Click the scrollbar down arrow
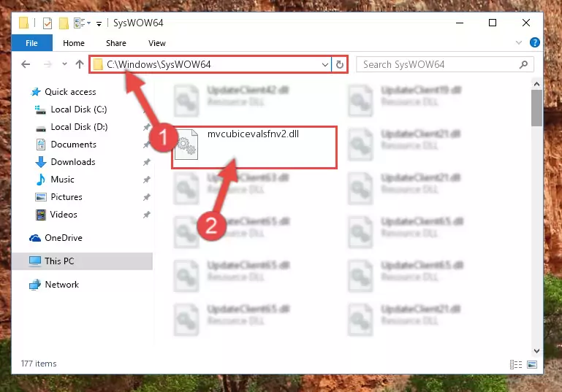 [x=536, y=351]
